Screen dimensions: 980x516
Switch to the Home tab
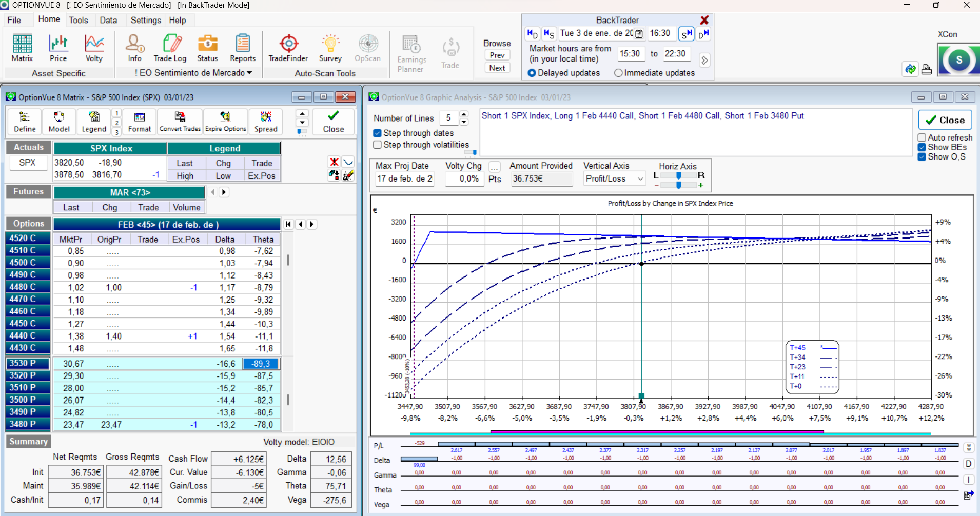49,19
